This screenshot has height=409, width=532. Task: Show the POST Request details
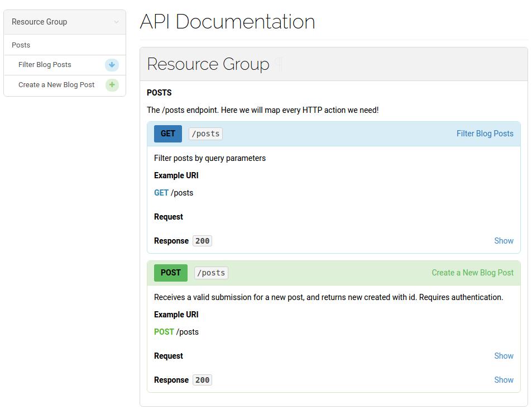click(504, 356)
